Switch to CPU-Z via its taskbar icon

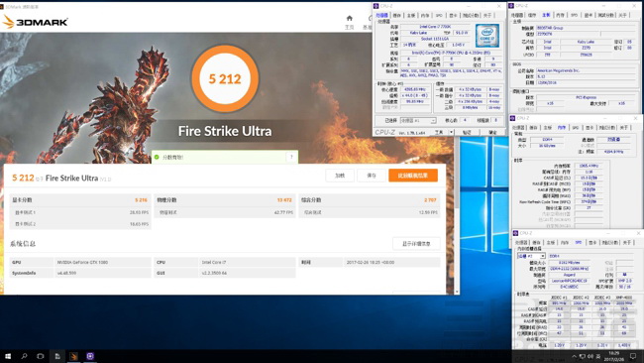pos(90,356)
